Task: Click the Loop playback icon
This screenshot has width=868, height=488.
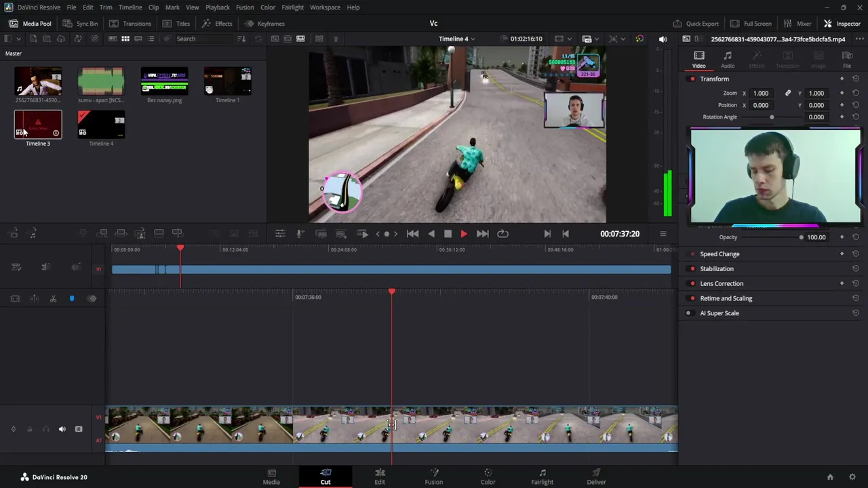Action: [x=502, y=234]
